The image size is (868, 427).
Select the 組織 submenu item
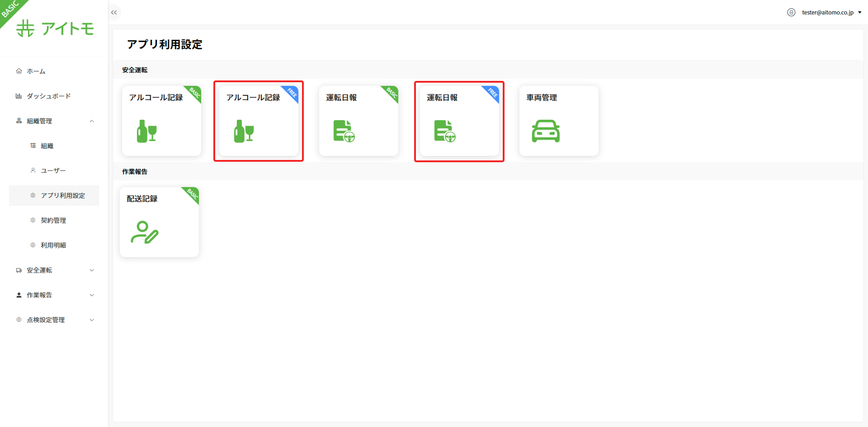click(47, 146)
